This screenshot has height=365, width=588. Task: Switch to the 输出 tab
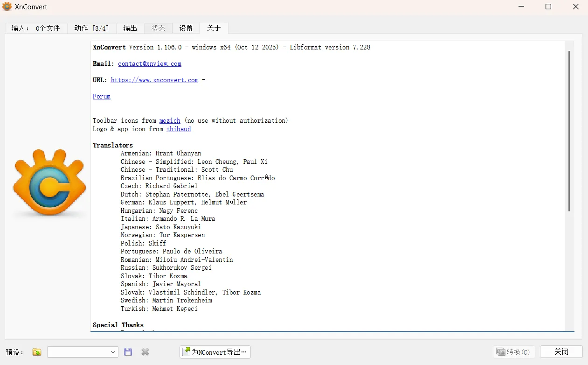coord(130,28)
